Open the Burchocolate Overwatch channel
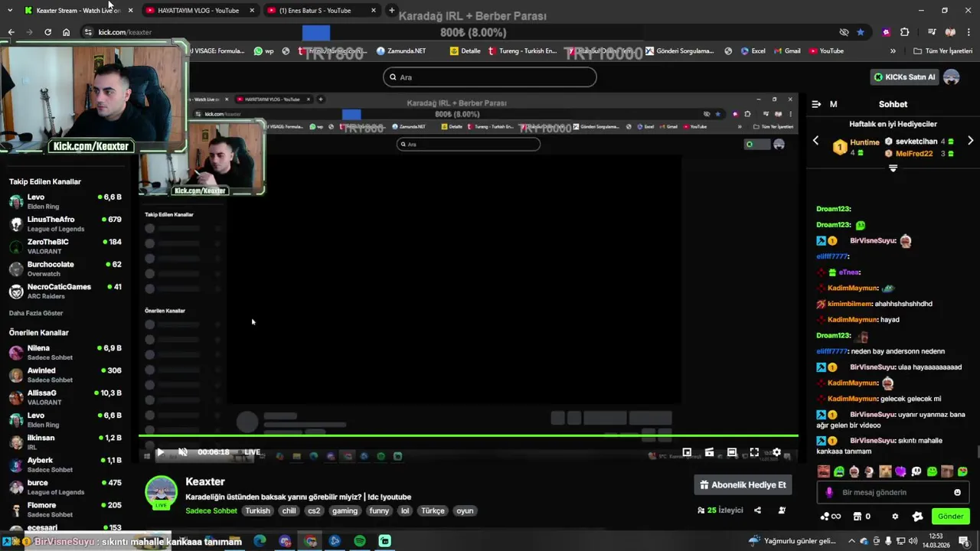The image size is (980, 551). coord(66,269)
